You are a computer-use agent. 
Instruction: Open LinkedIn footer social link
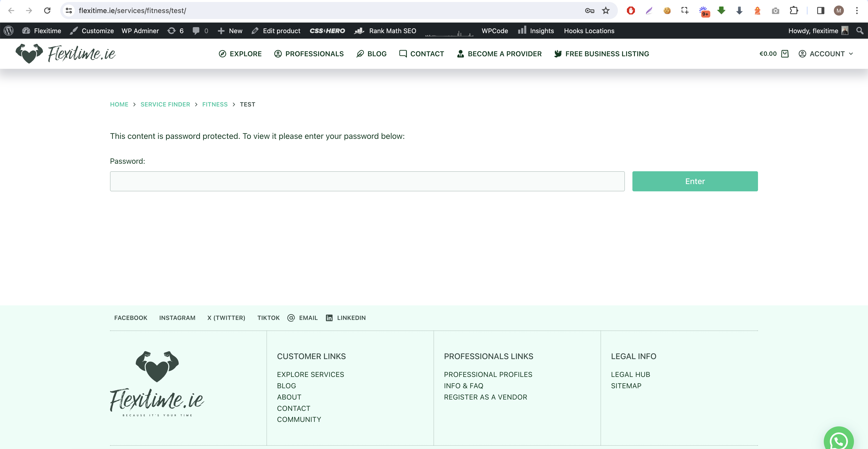pos(346,318)
